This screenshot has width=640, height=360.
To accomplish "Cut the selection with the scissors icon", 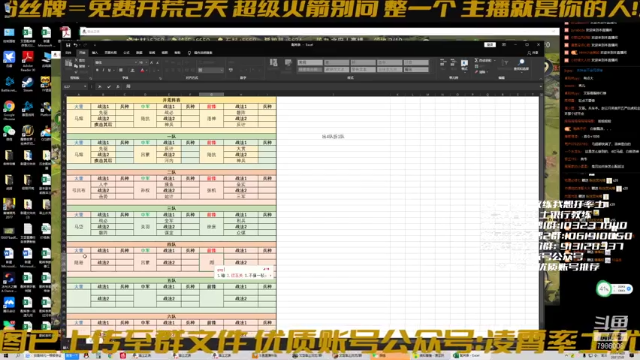I will point(76,60).
